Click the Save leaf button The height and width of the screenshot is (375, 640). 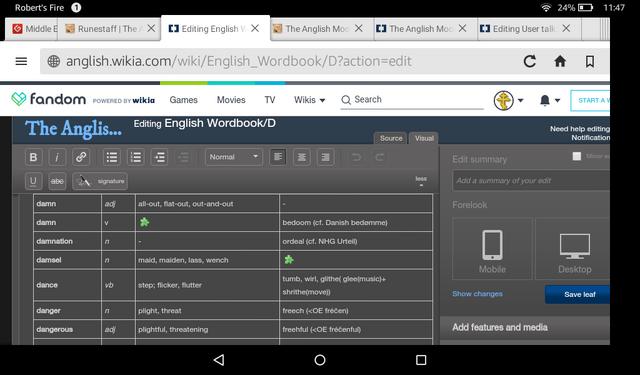[578, 294]
